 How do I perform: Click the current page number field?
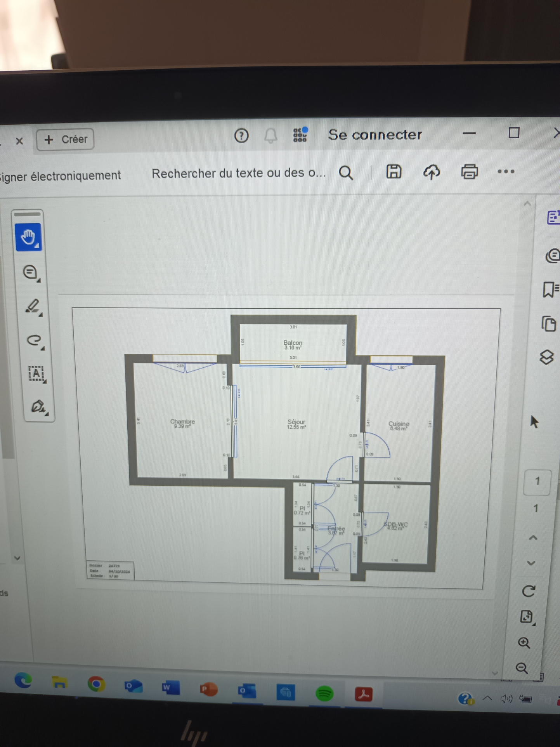(537, 481)
